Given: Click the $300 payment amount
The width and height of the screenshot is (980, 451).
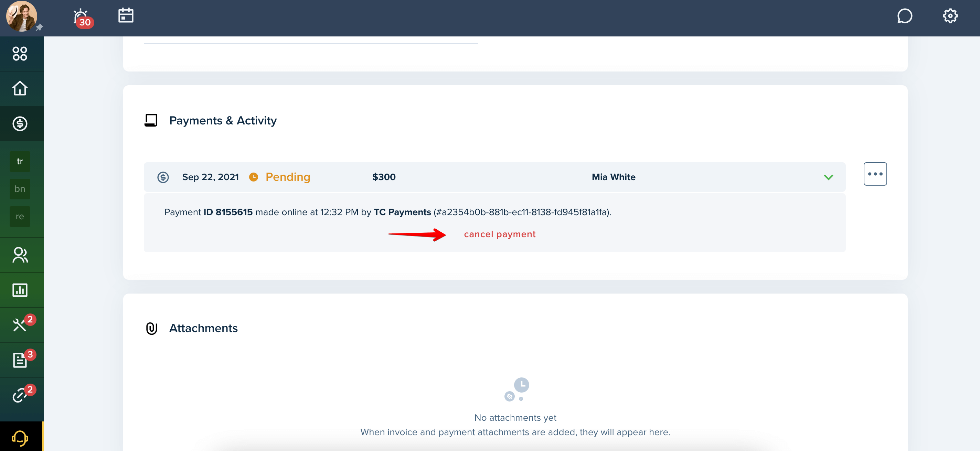Looking at the screenshot, I should 384,177.
